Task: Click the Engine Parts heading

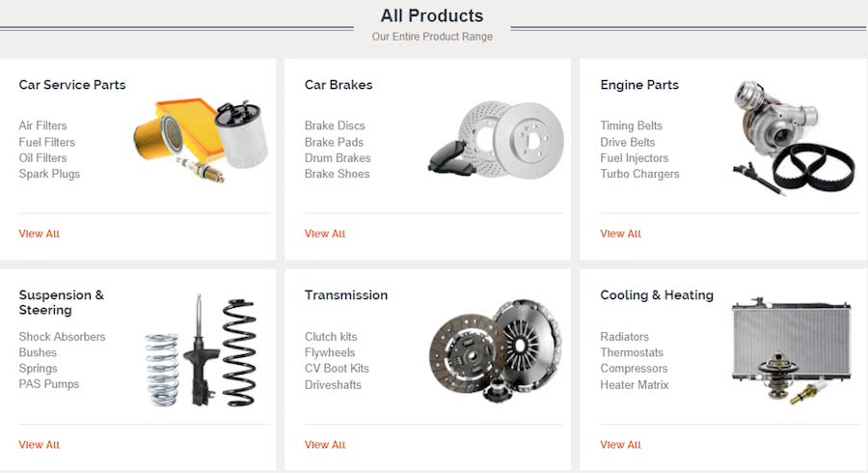Action: pos(639,85)
